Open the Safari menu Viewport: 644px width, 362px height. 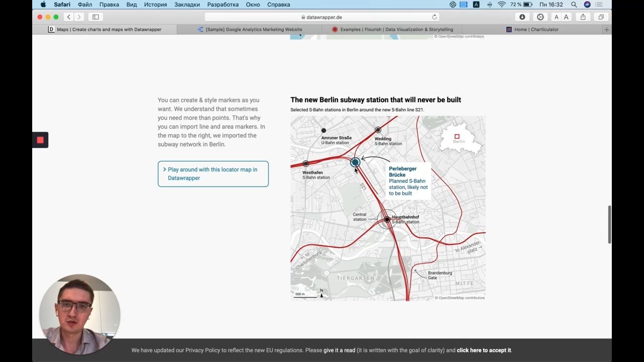click(62, 5)
